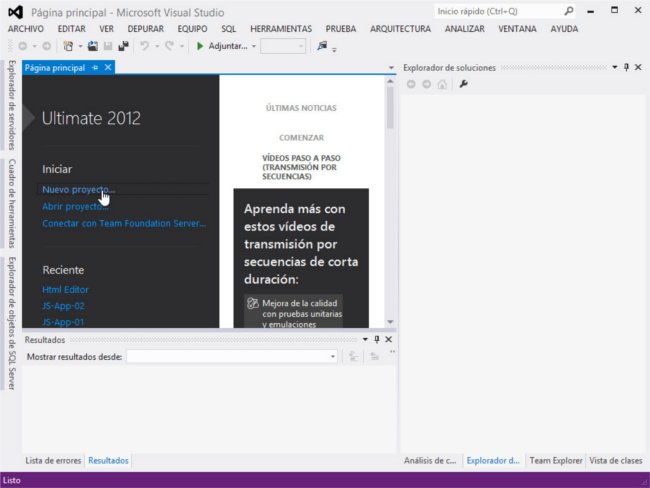Click the Redo toolbar icon

click(169, 46)
